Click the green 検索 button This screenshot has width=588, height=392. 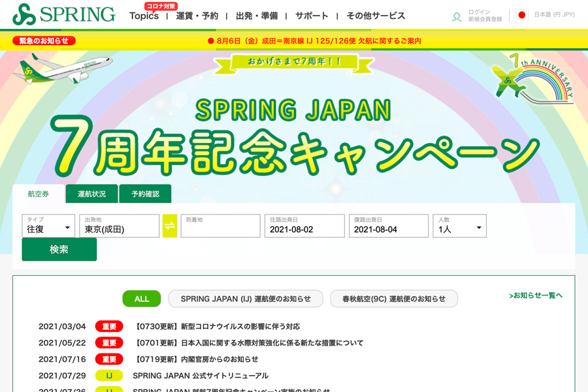tap(59, 250)
